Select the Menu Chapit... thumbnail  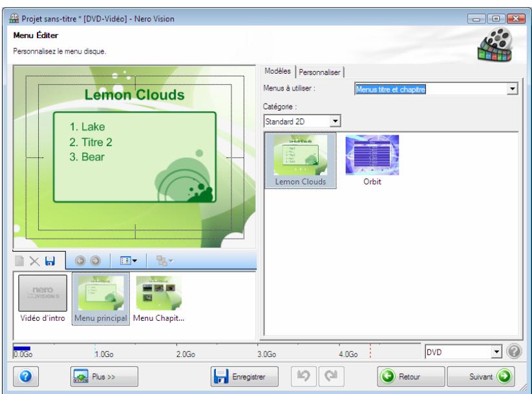coord(158,298)
